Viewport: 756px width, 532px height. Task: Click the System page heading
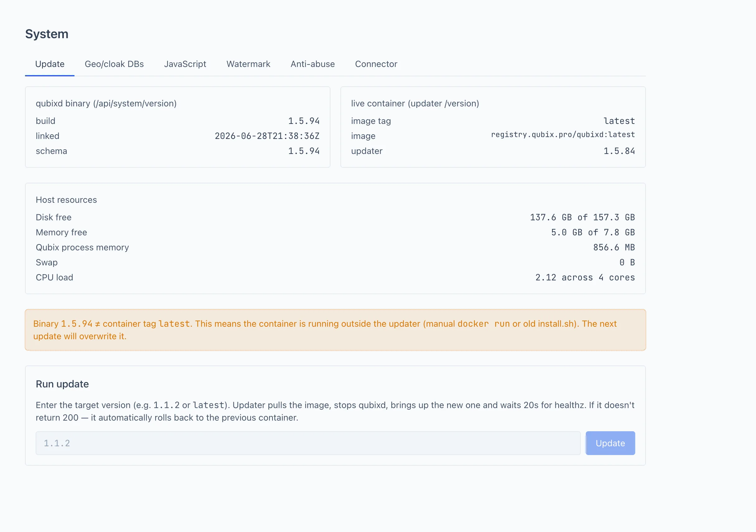coord(47,34)
